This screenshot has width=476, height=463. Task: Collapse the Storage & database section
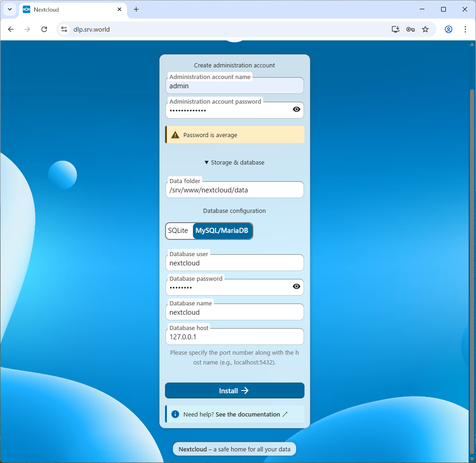234,162
